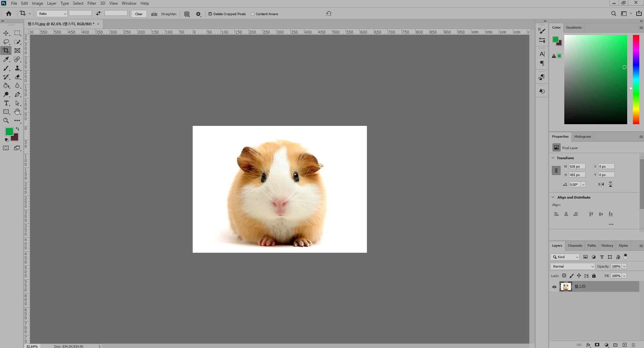
Task: Collapse the Transform section
Action: (553, 158)
